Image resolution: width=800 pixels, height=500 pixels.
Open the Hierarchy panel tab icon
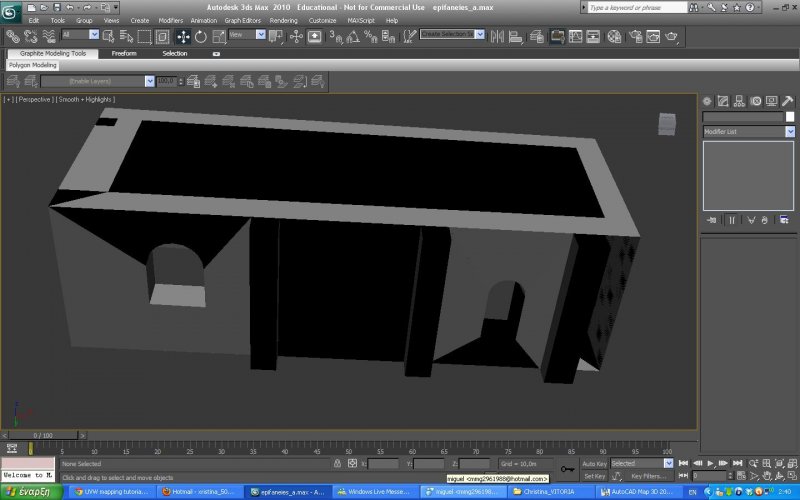click(x=739, y=101)
